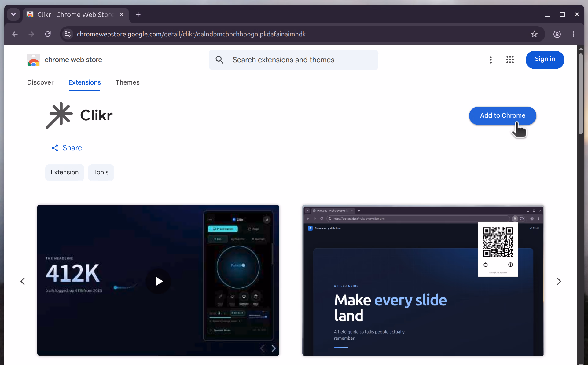Bookmark this page with the star
This screenshot has width=588, height=365.
[534, 34]
